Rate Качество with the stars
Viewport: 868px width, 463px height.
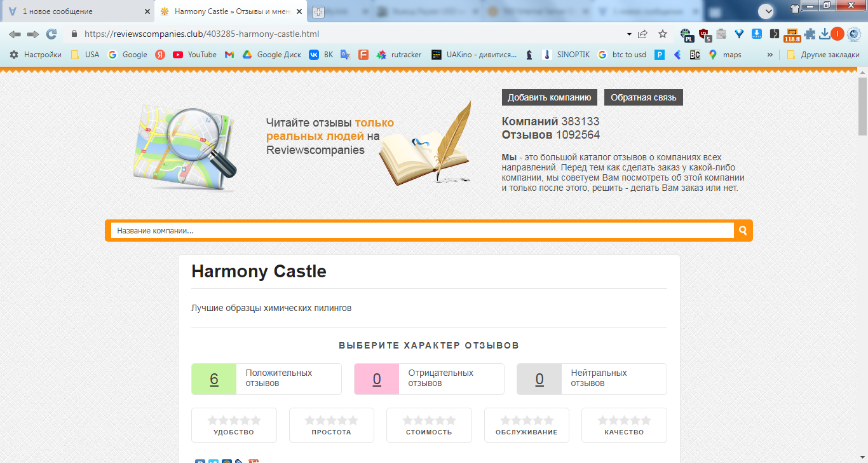pos(624,420)
